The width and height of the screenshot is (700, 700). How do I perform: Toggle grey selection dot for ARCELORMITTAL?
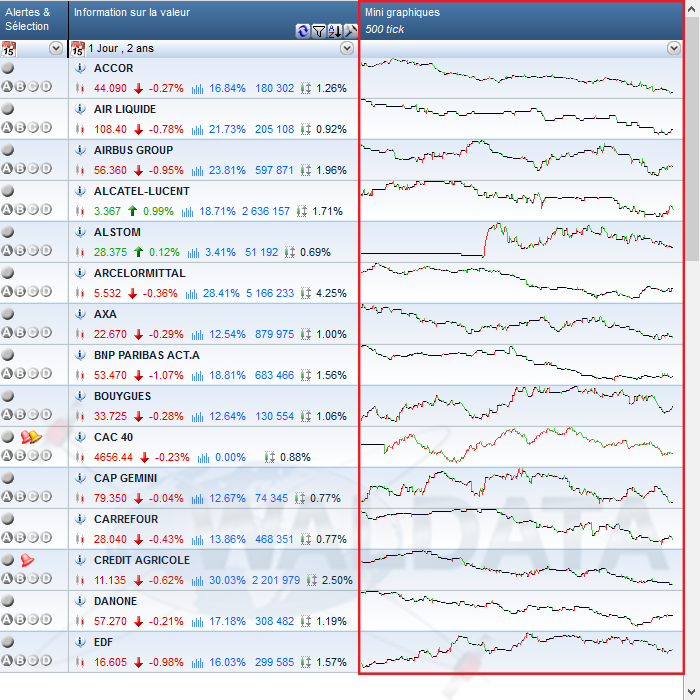click(x=7, y=273)
